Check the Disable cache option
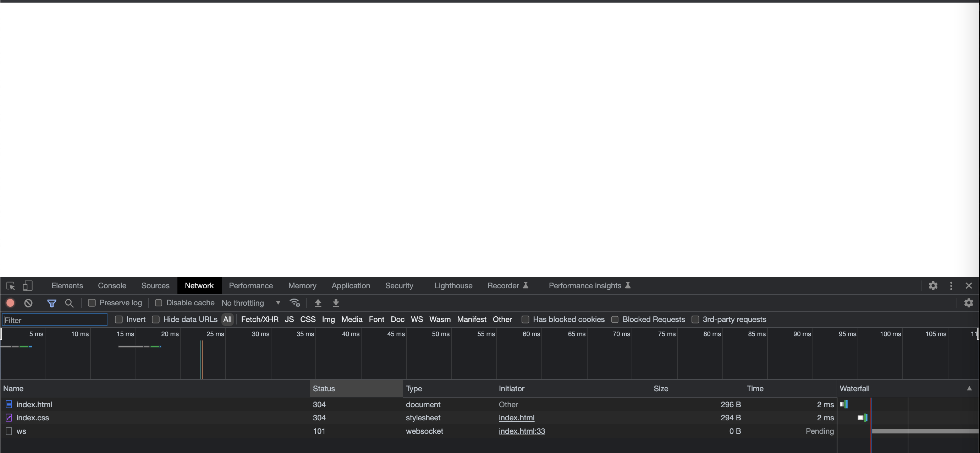The width and height of the screenshot is (980, 453). (159, 303)
